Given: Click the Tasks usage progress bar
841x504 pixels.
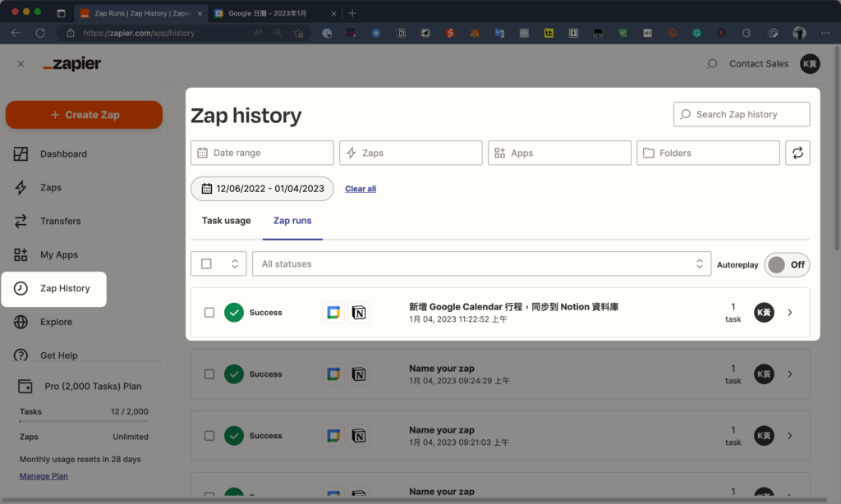Looking at the screenshot, I should pos(84,421).
